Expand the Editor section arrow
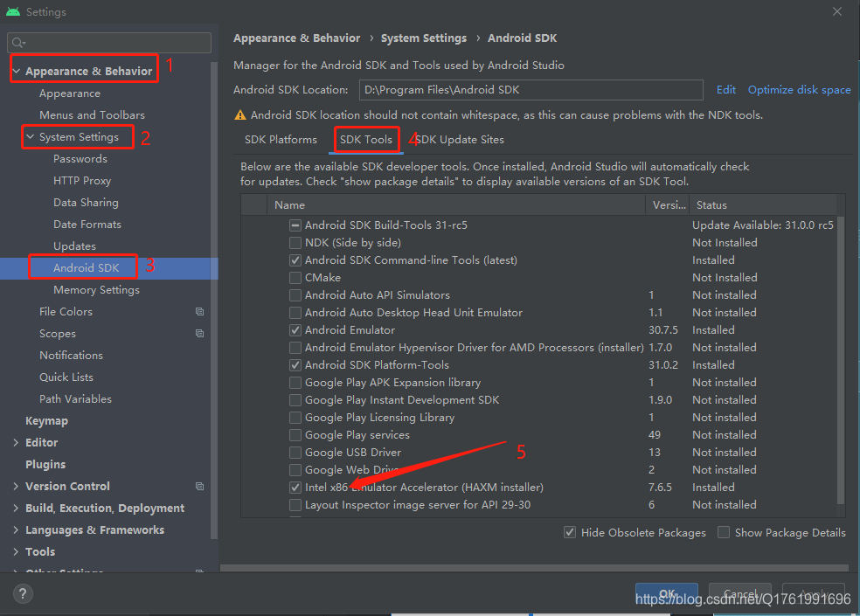 (16, 443)
